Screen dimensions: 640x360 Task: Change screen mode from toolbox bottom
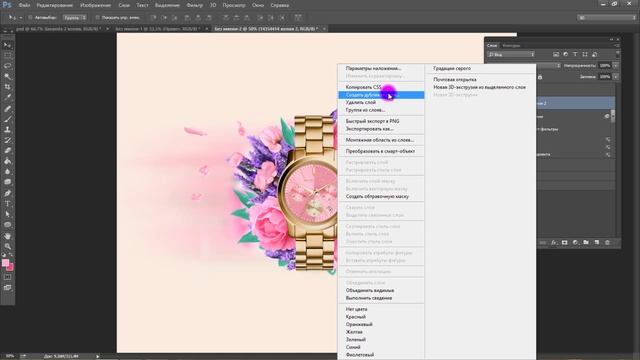[x=7, y=288]
